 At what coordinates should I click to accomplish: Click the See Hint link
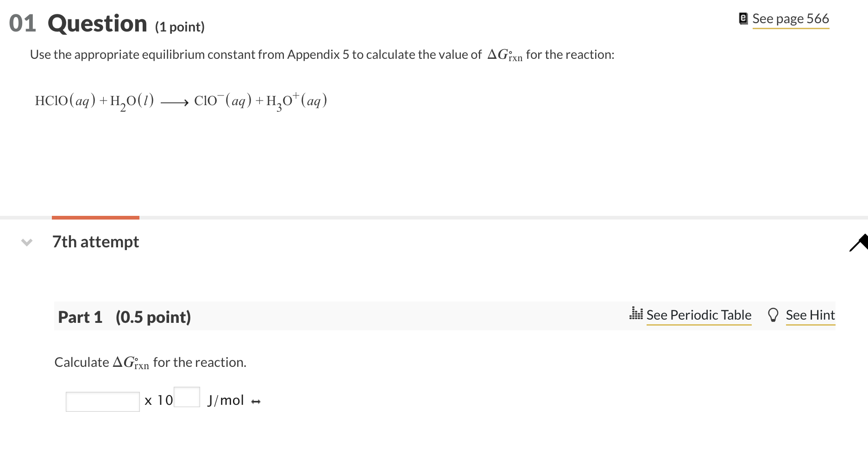(811, 315)
